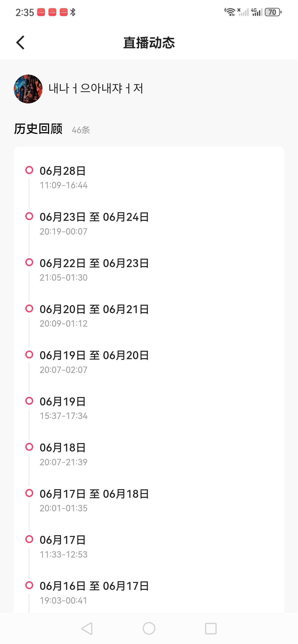
Task: Tap the Android back navigation triangle
Action: click(87, 628)
